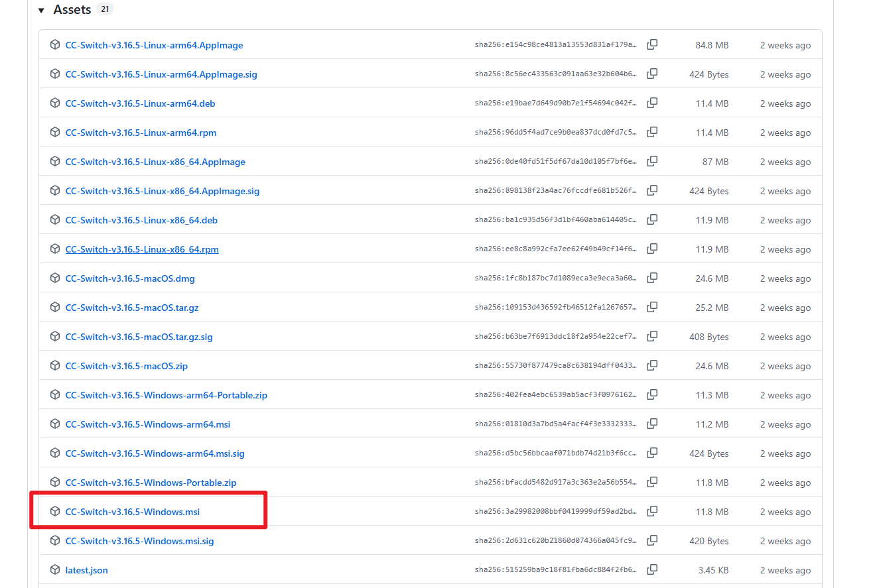Download CC-Switch-v3.16.5-Linux-arm64.deb
Image resolution: width=875 pixels, height=588 pixels.
coord(140,103)
